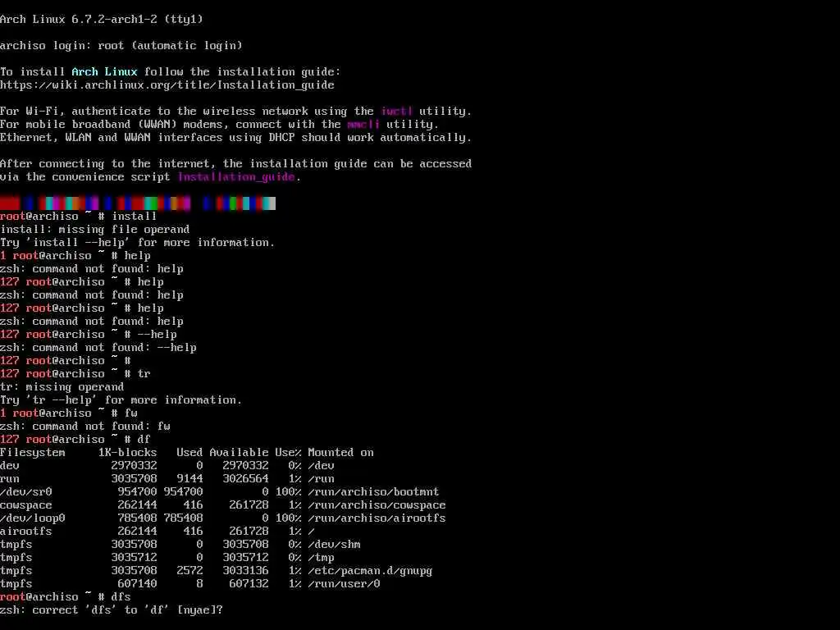Image resolution: width=840 pixels, height=630 pixels.
Task: Click the cyan 'Arch Linux' text
Action: point(104,72)
